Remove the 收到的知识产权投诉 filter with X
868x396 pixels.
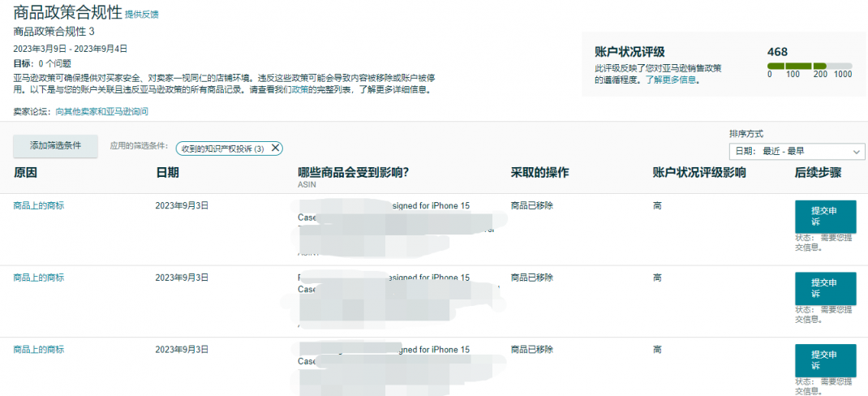(x=275, y=148)
